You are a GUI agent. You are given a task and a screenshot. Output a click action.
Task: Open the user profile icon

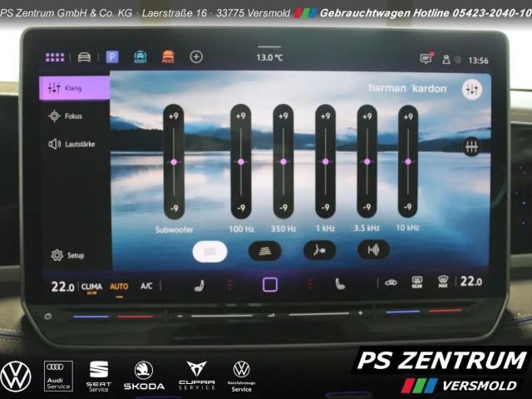point(446,59)
